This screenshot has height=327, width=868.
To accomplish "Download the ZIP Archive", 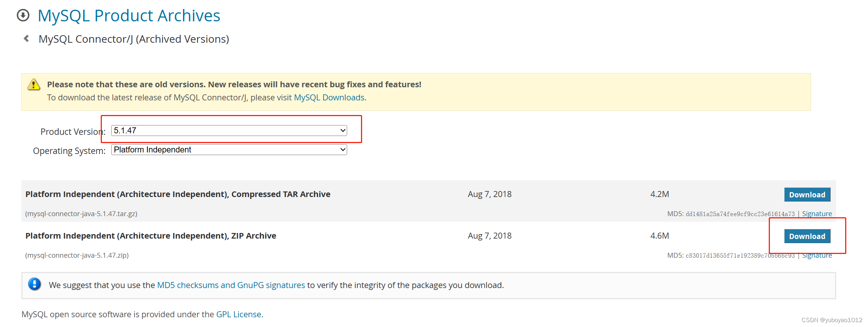I will pyautogui.click(x=807, y=236).
